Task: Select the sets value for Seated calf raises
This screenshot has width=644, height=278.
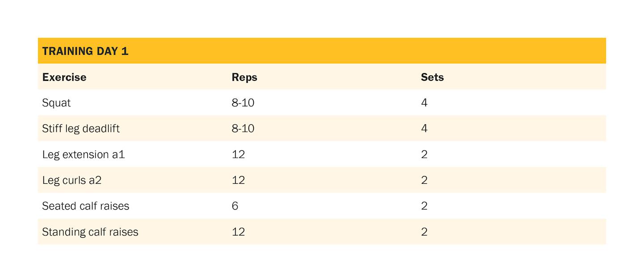Action: pyautogui.click(x=424, y=206)
